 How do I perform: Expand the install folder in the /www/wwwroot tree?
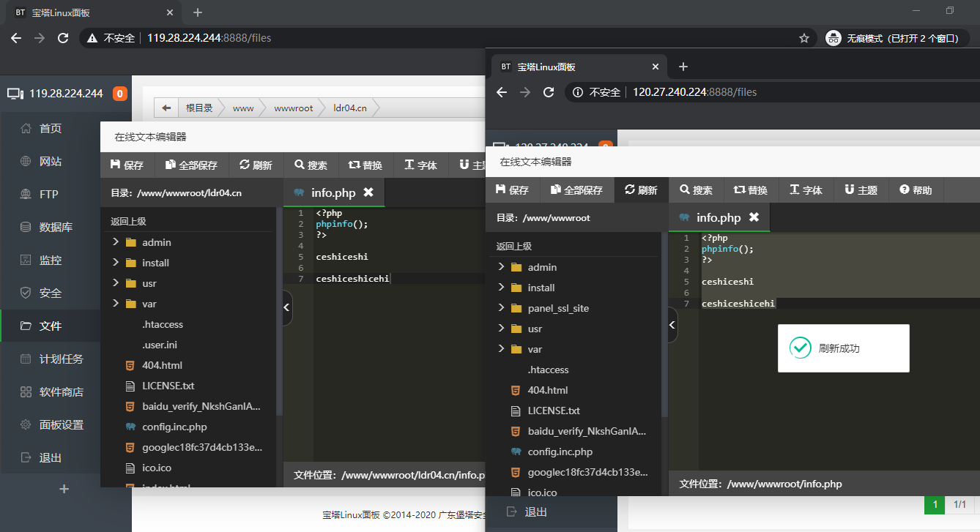(x=501, y=288)
